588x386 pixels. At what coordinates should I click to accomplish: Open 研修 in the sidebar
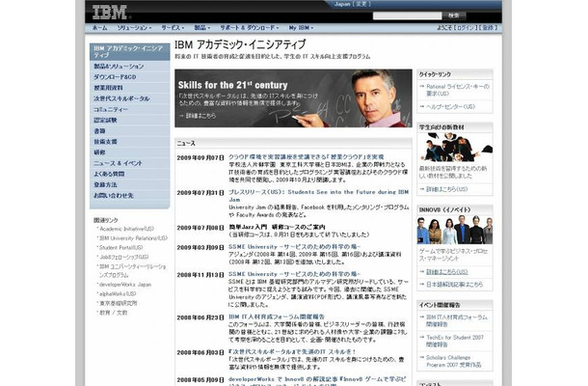(99, 152)
